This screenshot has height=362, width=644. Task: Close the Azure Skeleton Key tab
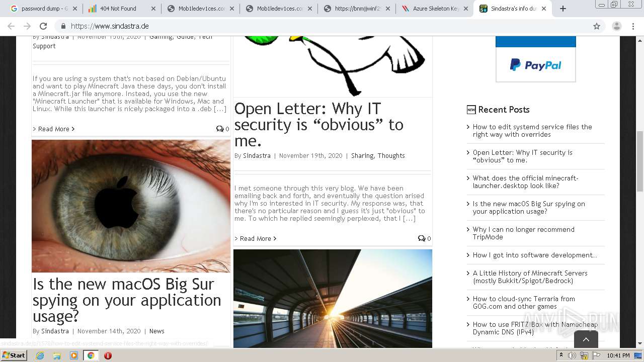click(x=466, y=9)
